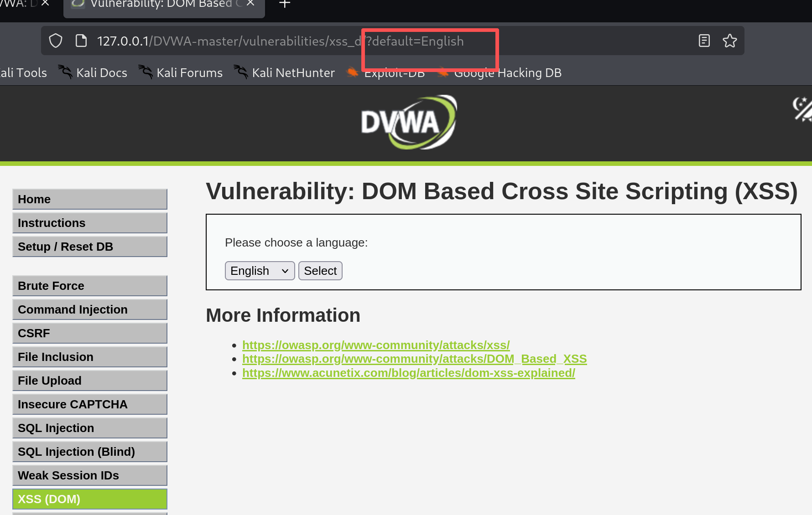Select XSS (DOM) menu item
The image size is (812, 515).
[90, 499]
